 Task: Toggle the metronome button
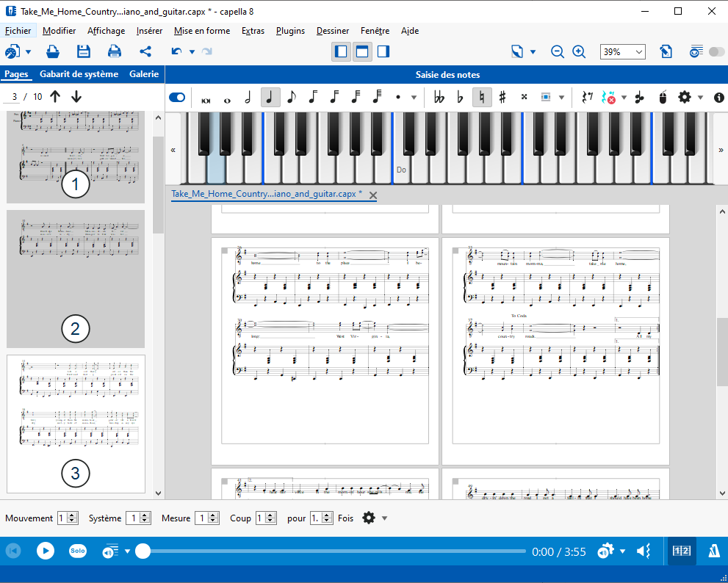pos(713,551)
